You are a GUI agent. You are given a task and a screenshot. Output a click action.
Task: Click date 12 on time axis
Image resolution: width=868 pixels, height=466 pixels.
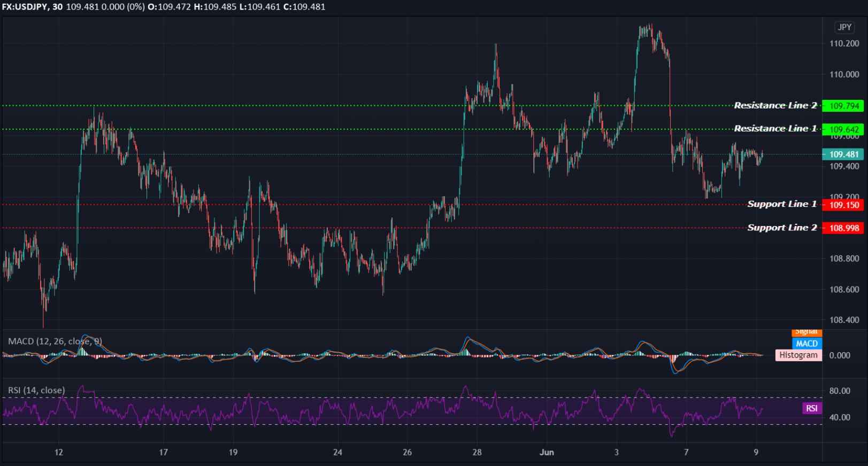coord(59,452)
